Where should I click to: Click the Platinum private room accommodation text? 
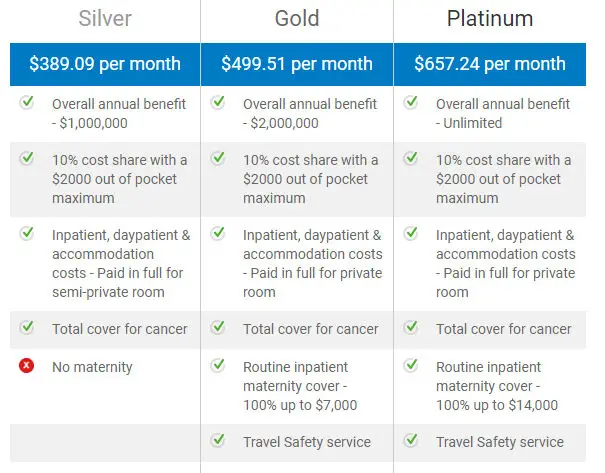point(505,264)
